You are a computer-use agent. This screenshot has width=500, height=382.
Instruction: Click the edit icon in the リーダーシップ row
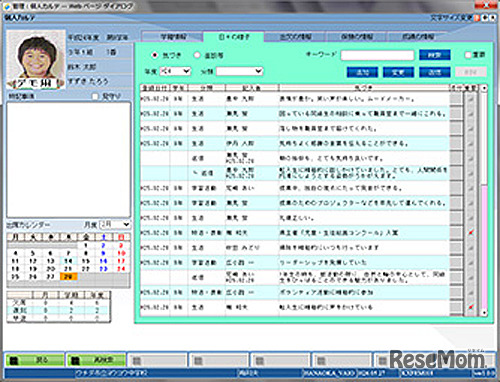471,262
